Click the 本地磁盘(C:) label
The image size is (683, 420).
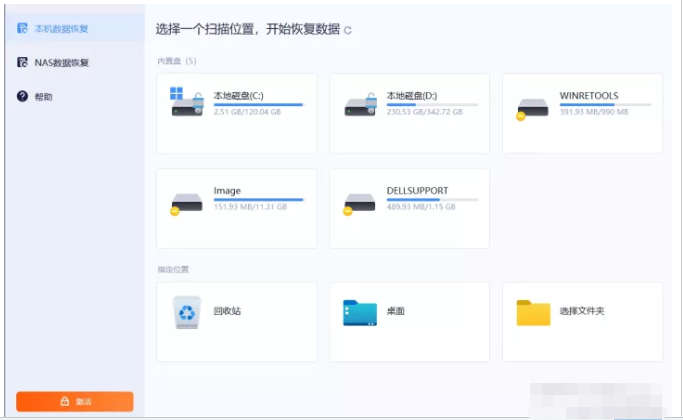pos(238,96)
